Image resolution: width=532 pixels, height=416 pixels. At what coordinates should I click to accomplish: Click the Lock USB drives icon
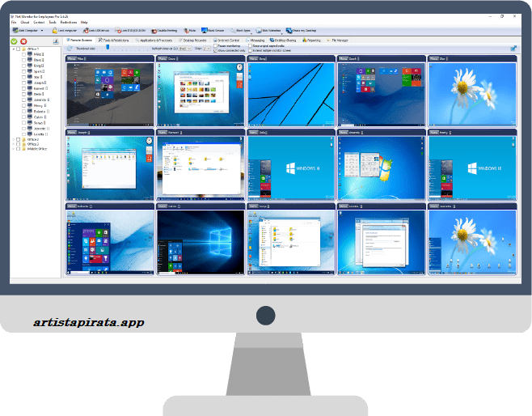click(x=86, y=31)
